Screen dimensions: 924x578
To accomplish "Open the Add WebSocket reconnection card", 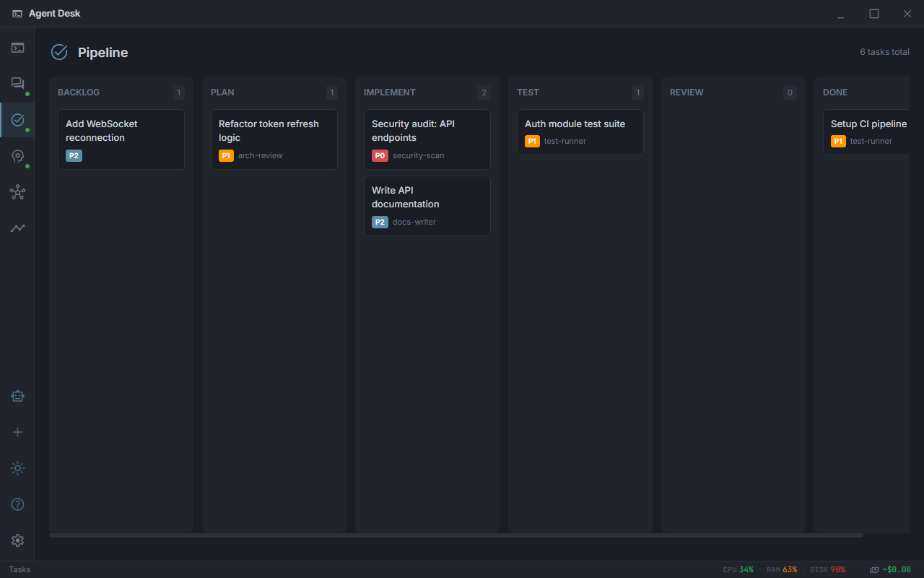I will [x=121, y=139].
